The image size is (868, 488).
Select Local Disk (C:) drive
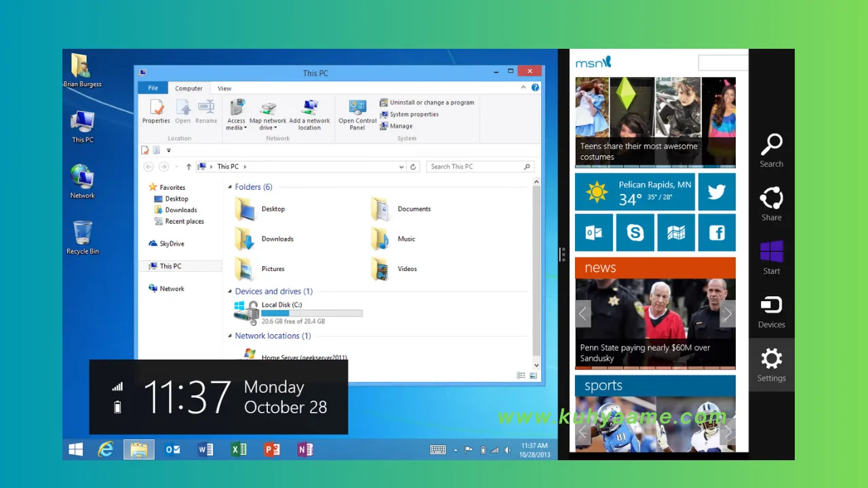(x=298, y=313)
